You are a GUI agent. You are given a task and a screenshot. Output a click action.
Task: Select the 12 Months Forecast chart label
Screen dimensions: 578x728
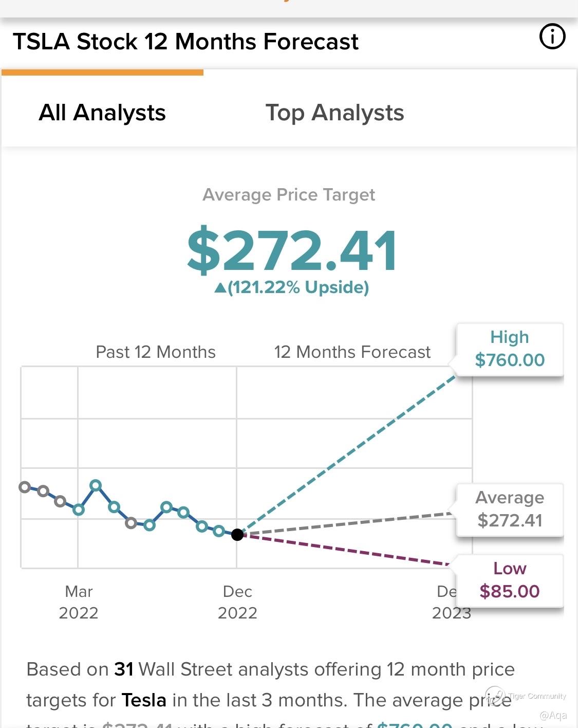pyautogui.click(x=352, y=352)
